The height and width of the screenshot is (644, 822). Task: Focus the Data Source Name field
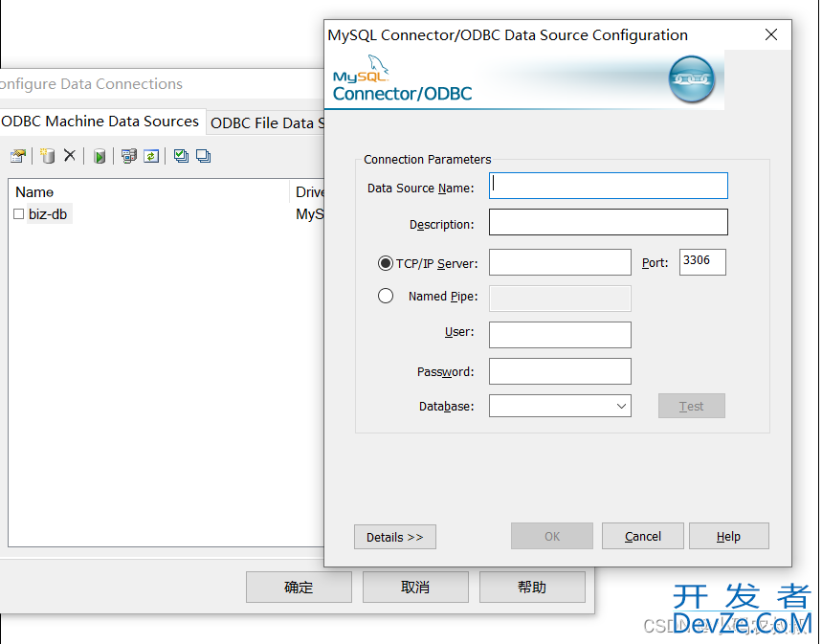coord(608,186)
